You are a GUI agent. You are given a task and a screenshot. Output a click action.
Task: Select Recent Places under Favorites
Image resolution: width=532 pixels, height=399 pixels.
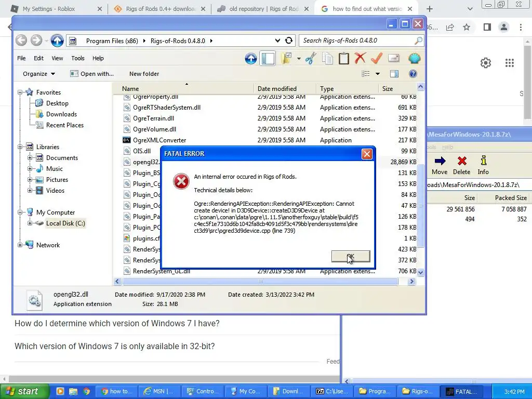click(x=65, y=125)
